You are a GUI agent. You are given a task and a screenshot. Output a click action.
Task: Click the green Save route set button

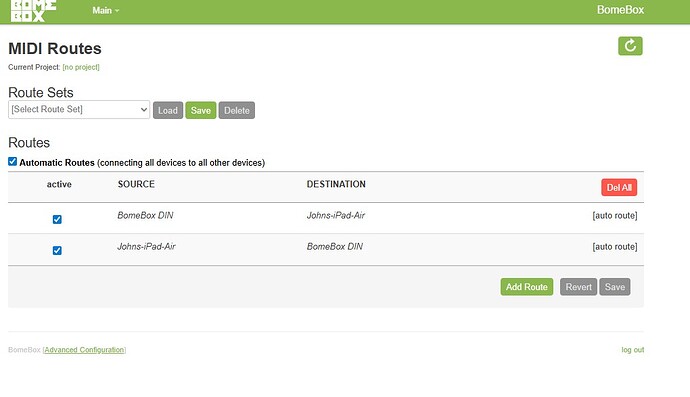pos(201,110)
